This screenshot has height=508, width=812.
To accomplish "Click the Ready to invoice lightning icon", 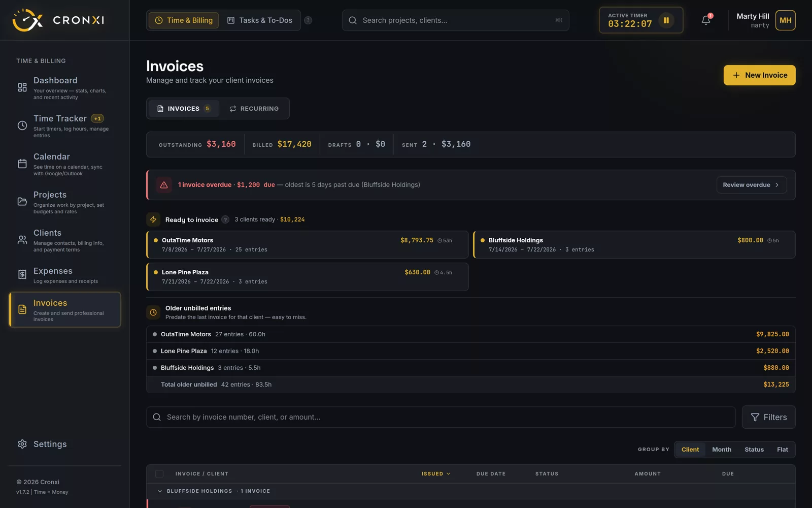I will pyautogui.click(x=153, y=219).
